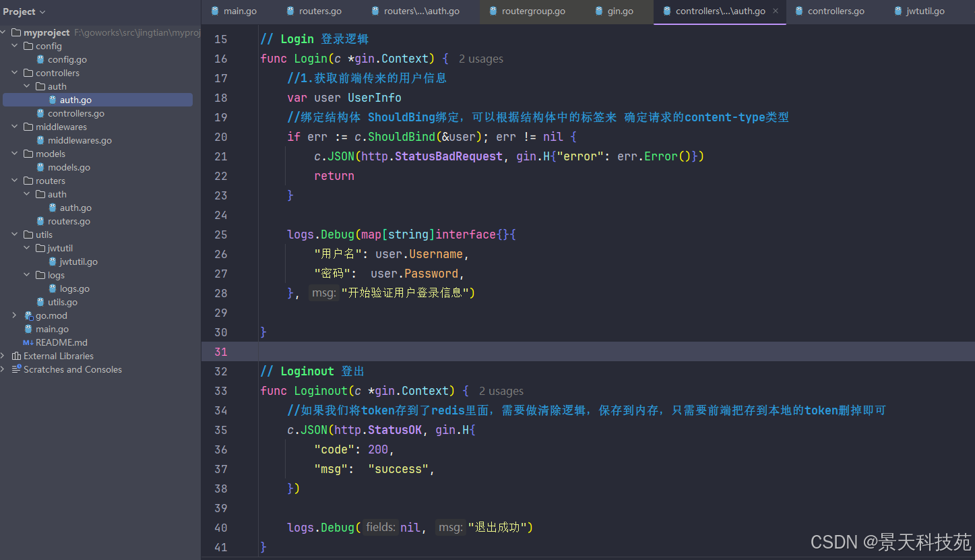Open middlewares.go file
This screenshot has width=975, height=560.
pyautogui.click(x=80, y=140)
